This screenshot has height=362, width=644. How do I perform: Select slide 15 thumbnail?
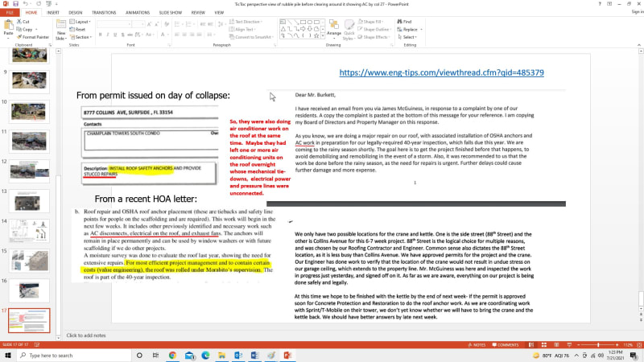pos(29,260)
